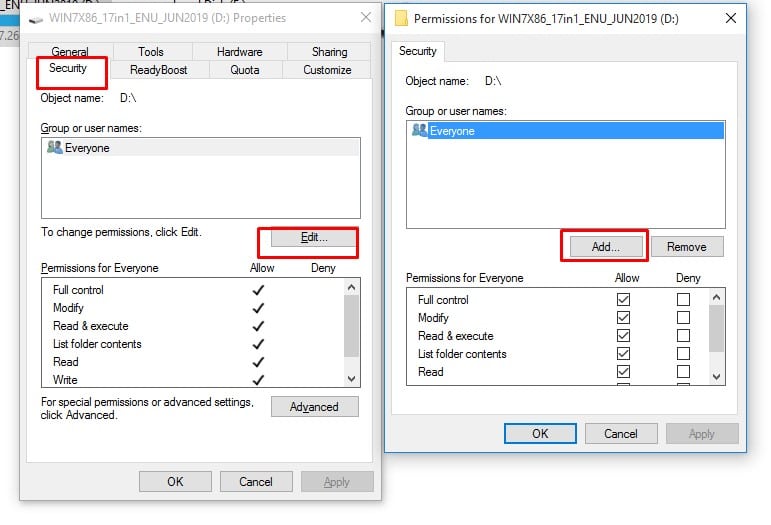Click the Everyone user icon in Properties list
The image size is (771, 525).
coord(54,148)
